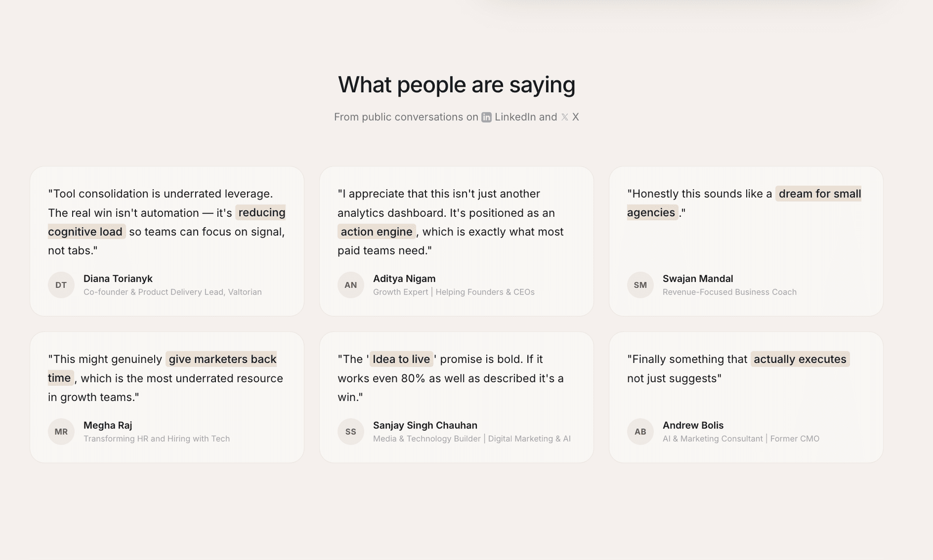Click the highlighted phrase "Idea to live"
The height and width of the screenshot is (560, 933).
point(401,359)
